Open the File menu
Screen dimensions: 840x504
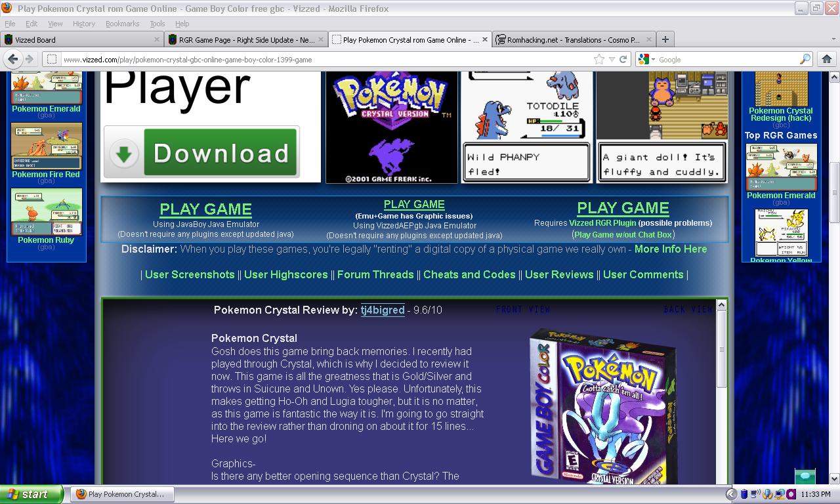10,24
